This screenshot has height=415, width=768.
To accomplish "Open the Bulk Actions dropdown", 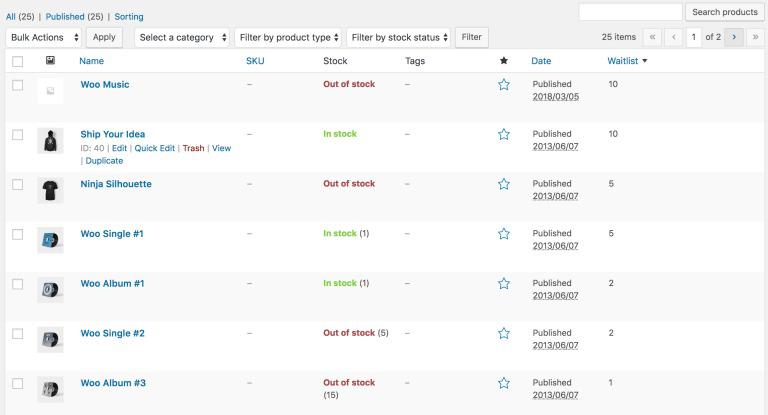I will 43,37.
